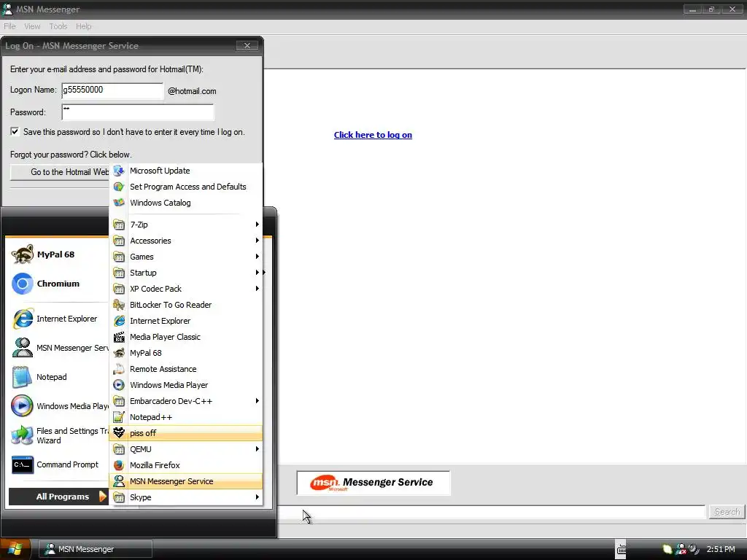Image resolution: width=747 pixels, height=560 pixels.
Task: Click the 'piss off' program icon
Action: pyautogui.click(x=119, y=433)
